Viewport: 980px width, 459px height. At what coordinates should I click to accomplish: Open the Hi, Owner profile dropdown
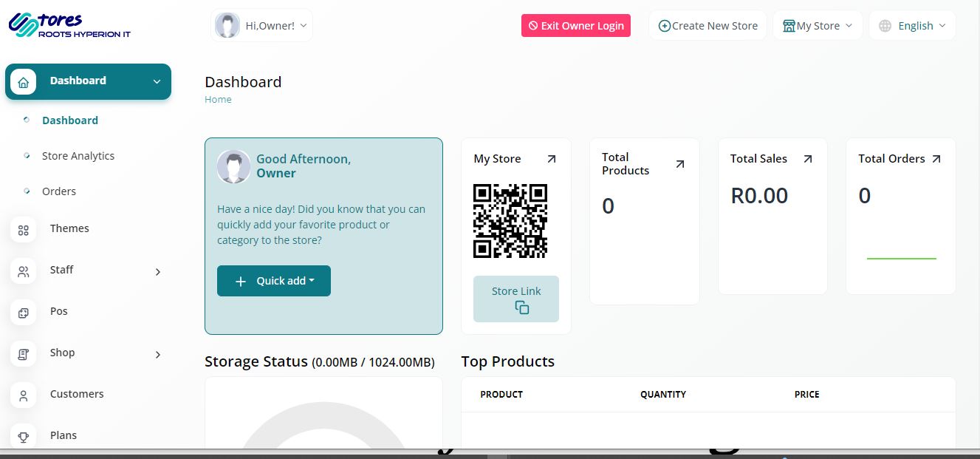click(261, 26)
